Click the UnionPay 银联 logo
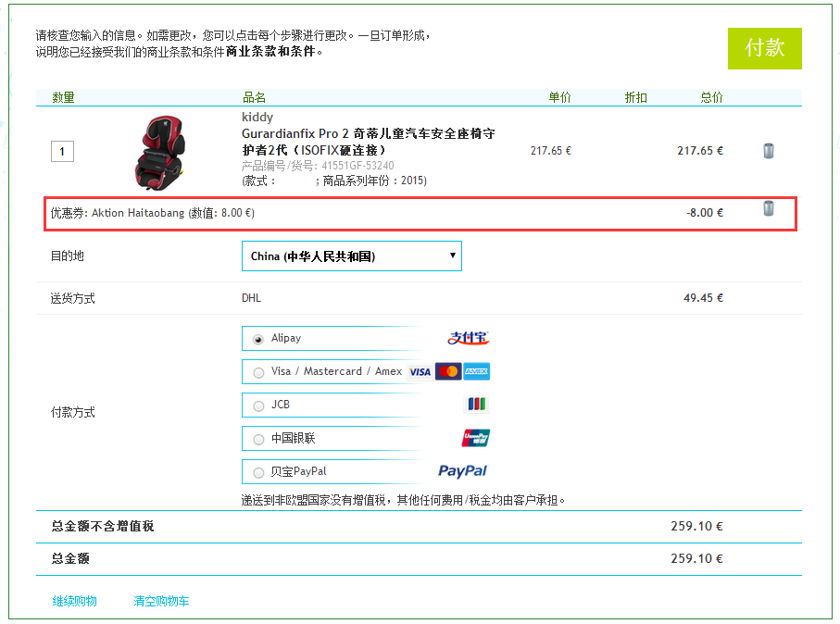The width and height of the screenshot is (840, 624). pyautogui.click(x=476, y=438)
